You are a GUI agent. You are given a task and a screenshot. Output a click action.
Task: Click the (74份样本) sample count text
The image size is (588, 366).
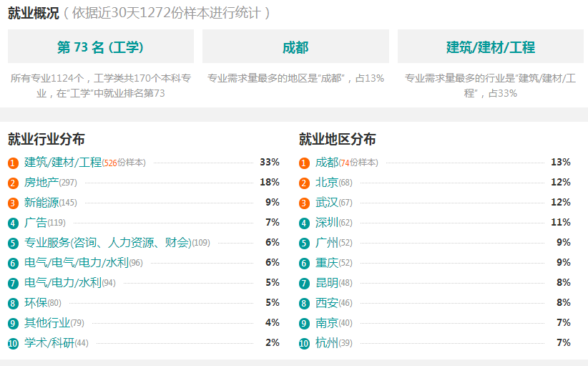tap(358, 163)
